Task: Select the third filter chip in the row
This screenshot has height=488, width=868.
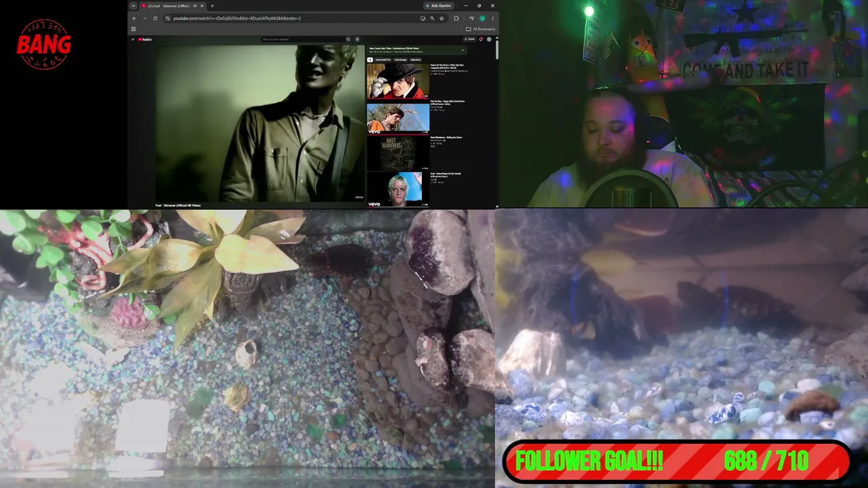Action: 401,60
